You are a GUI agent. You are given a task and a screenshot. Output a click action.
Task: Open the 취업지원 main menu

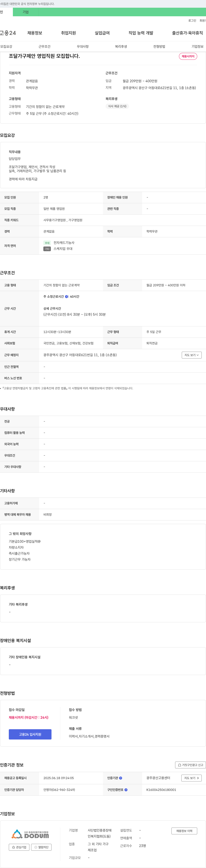click(68, 33)
